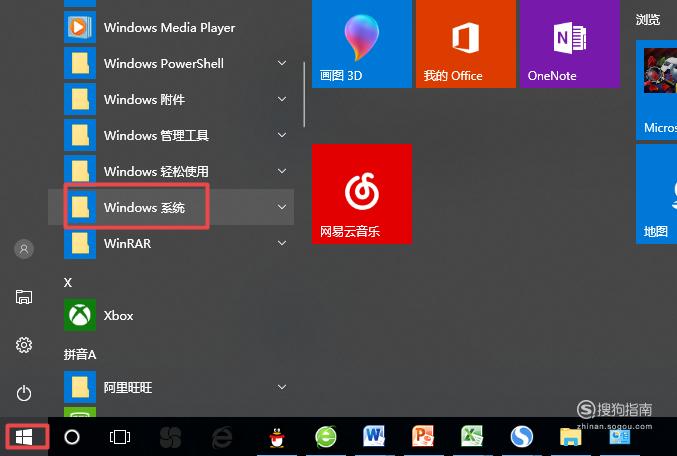Open the QQ penguin taskbar icon
Screen dimensions: 677x456
coord(277,437)
